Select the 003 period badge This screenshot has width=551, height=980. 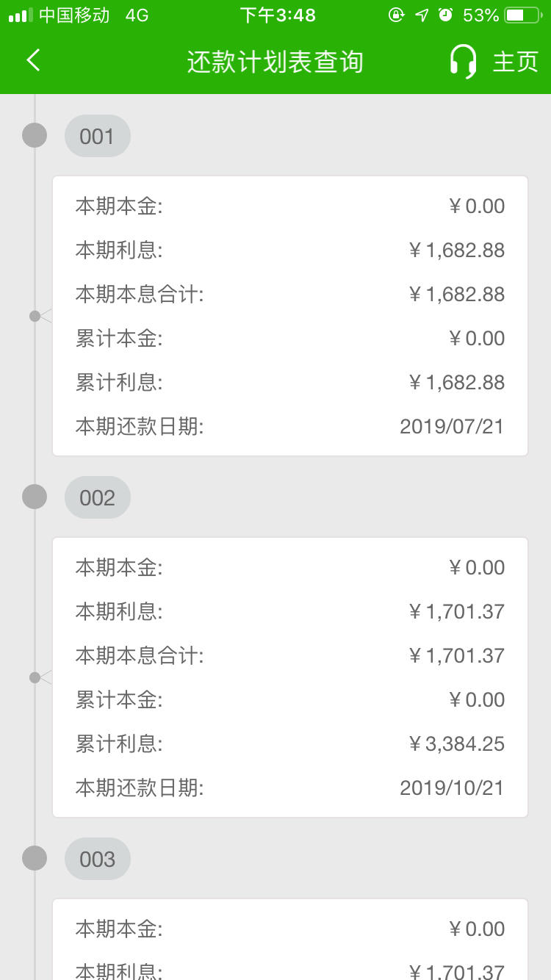[x=98, y=859]
